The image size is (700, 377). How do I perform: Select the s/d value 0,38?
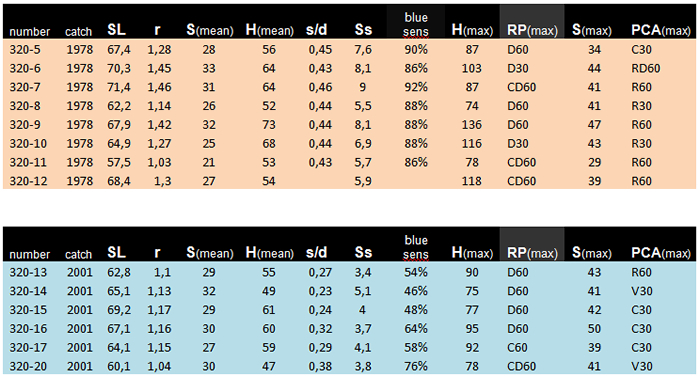pos(320,366)
